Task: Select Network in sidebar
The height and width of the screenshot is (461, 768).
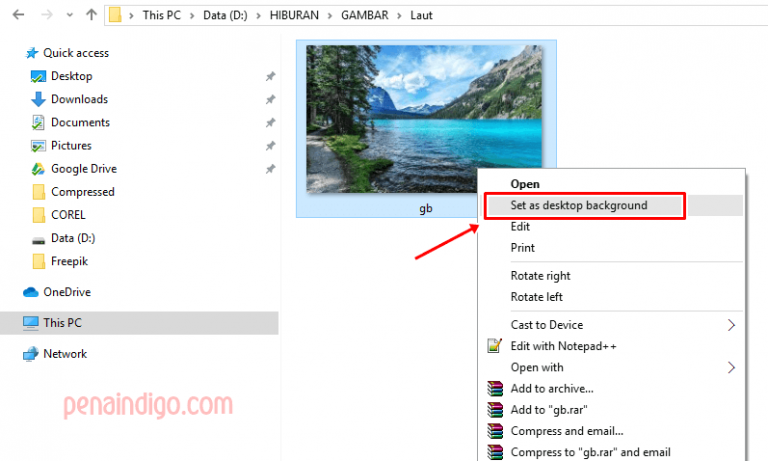Action: [x=65, y=354]
